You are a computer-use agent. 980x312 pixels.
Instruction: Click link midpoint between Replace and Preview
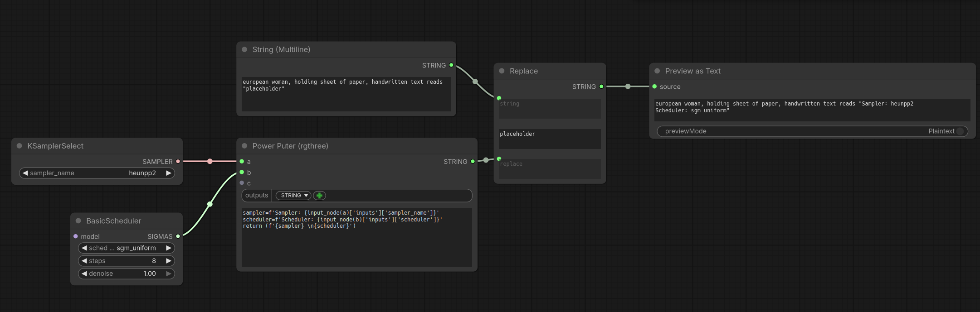click(628, 86)
